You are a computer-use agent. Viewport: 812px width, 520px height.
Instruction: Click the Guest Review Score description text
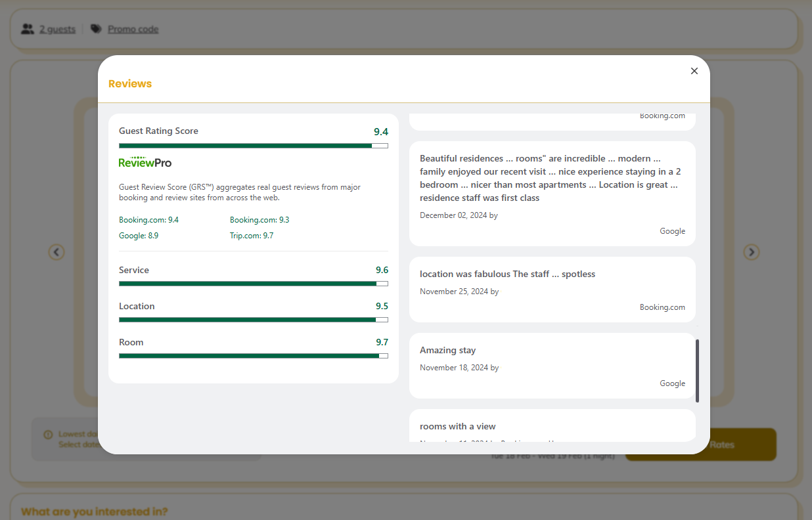click(x=240, y=192)
